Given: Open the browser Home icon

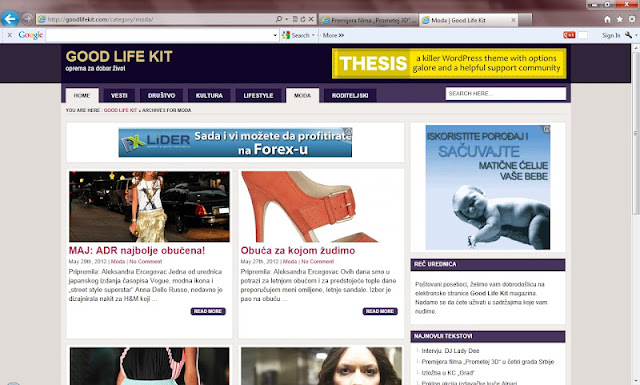Looking at the screenshot, I should (607, 19).
